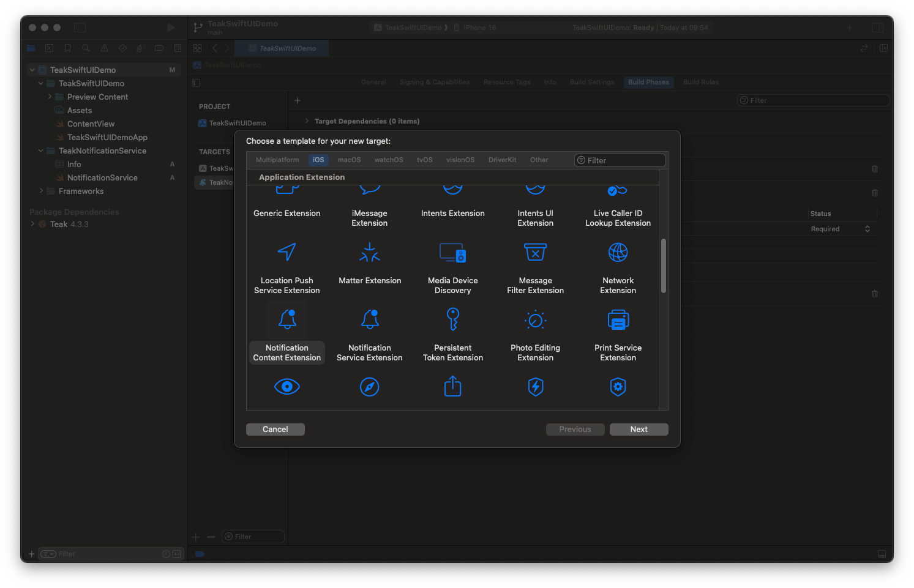Select Notification Content Extension template

click(x=287, y=333)
